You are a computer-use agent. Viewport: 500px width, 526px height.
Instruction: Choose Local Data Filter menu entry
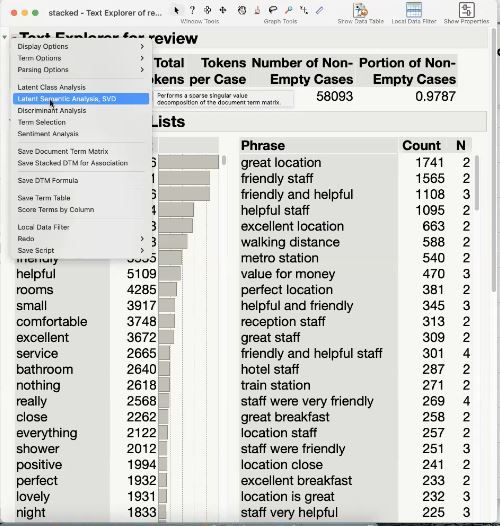(x=81, y=227)
